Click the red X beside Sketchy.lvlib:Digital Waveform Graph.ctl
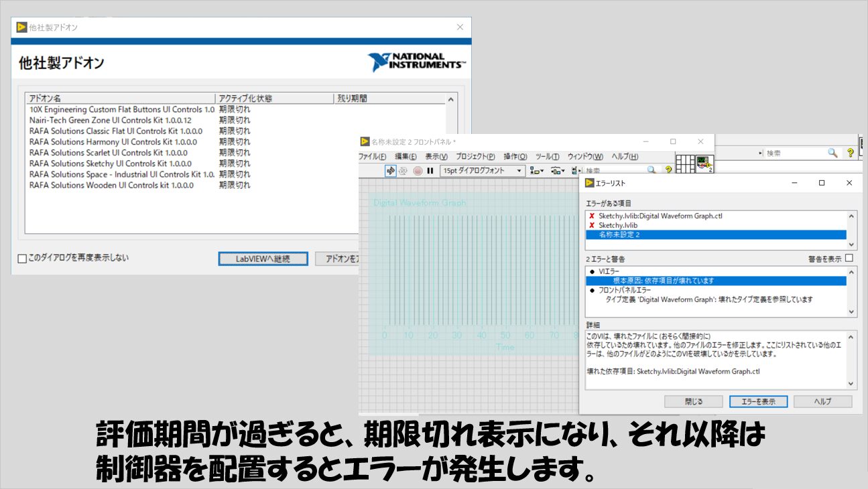This screenshot has width=868, height=489. click(591, 216)
